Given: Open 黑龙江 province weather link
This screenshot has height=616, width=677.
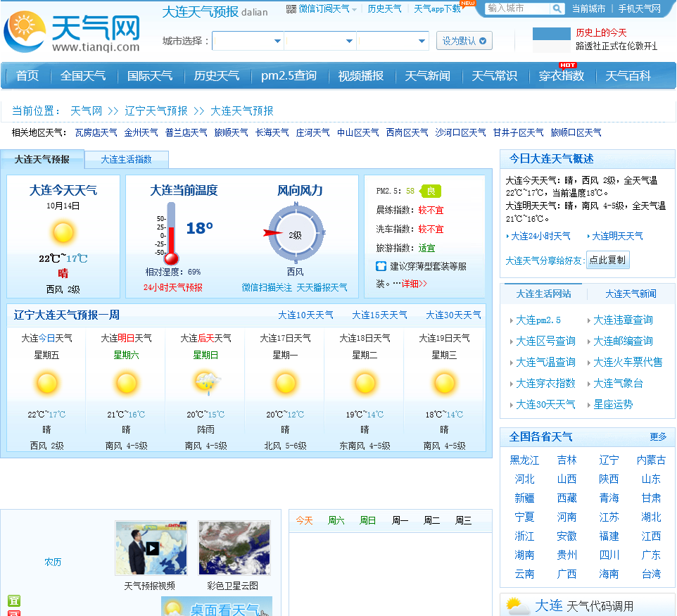Looking at the screenshot, I should (524, 460).
